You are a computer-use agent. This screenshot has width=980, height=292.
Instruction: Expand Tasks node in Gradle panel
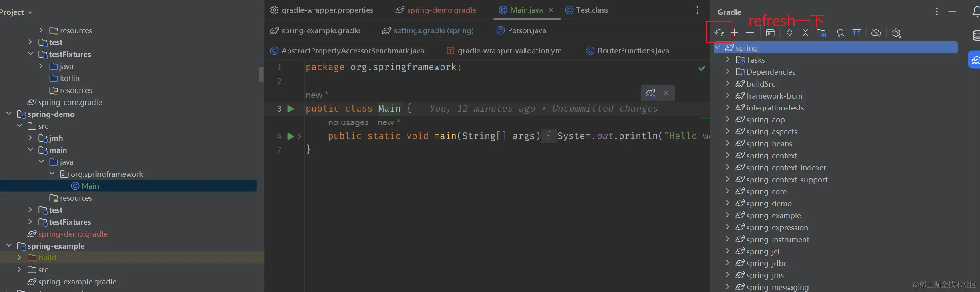tap(728, 59)
